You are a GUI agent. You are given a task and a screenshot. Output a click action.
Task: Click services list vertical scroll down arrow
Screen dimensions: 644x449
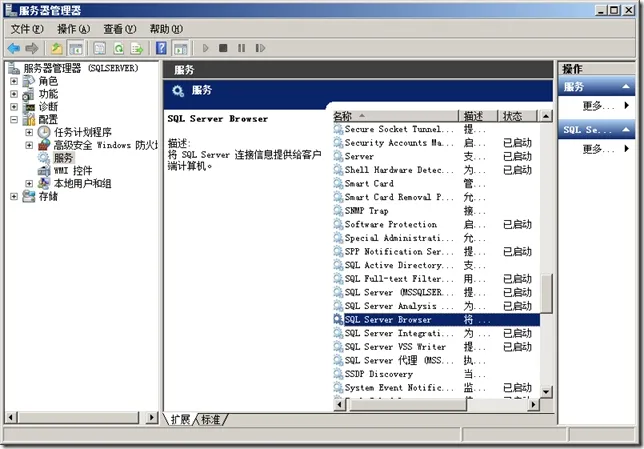tap(546, 392)
